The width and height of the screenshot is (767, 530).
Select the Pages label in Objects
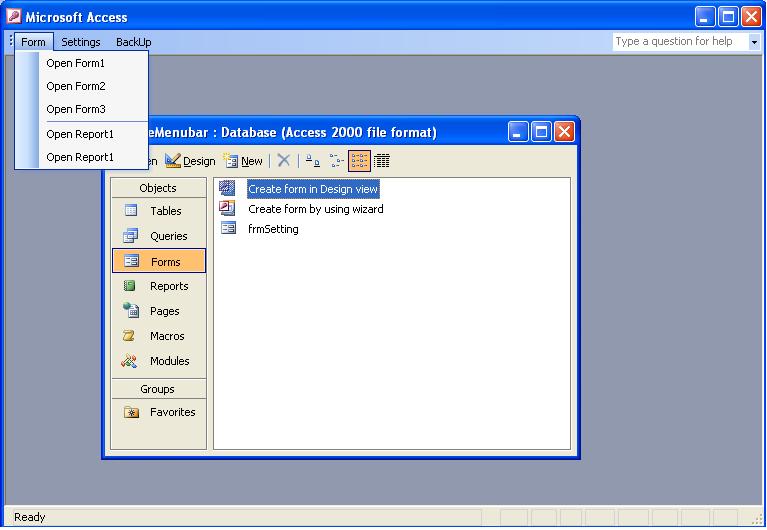coord(165,311)
